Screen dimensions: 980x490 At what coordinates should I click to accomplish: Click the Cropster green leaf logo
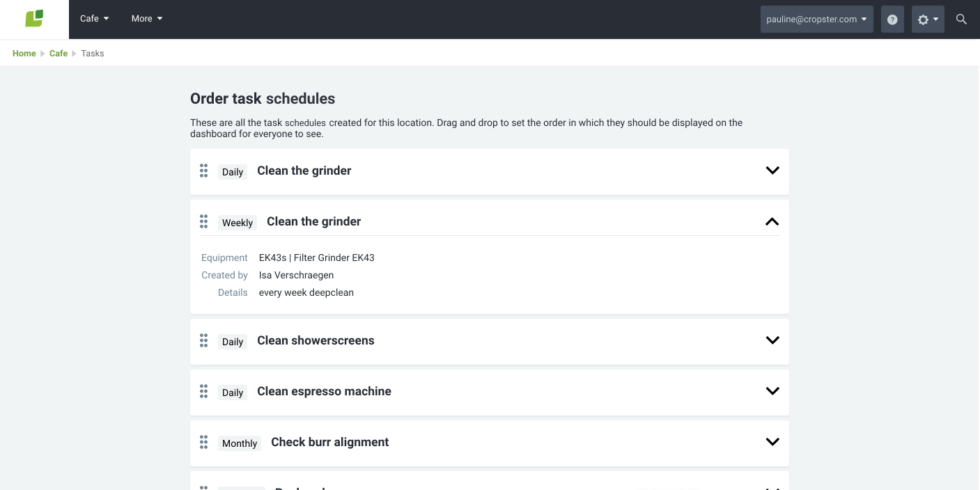[x=34, y=19]
